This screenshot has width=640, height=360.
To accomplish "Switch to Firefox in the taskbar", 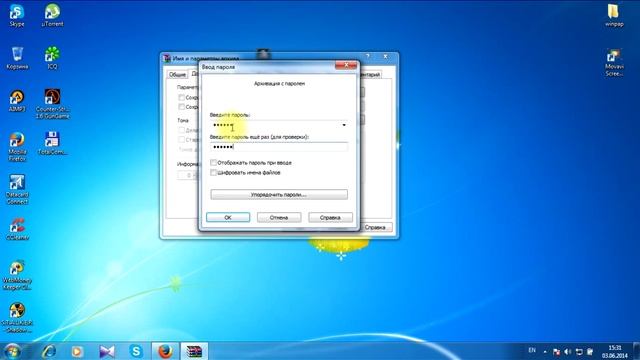I will coord(165,351).
